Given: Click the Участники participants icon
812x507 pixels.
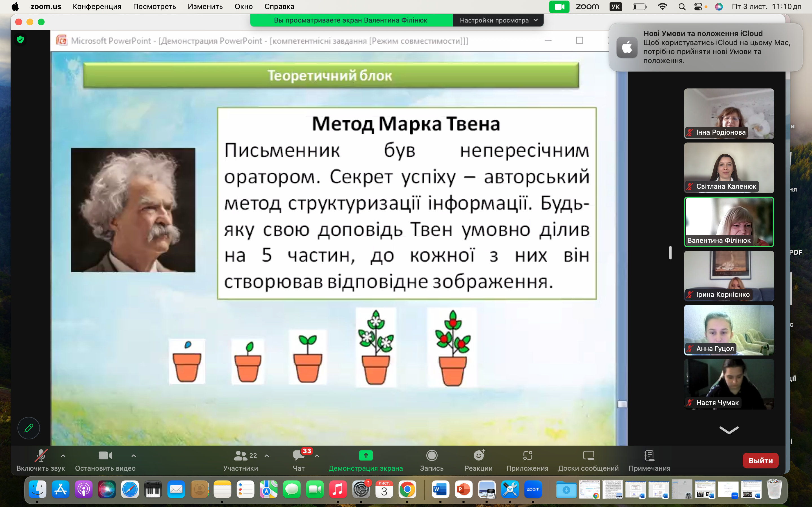Looking at the screenshot, I should 240,455.
